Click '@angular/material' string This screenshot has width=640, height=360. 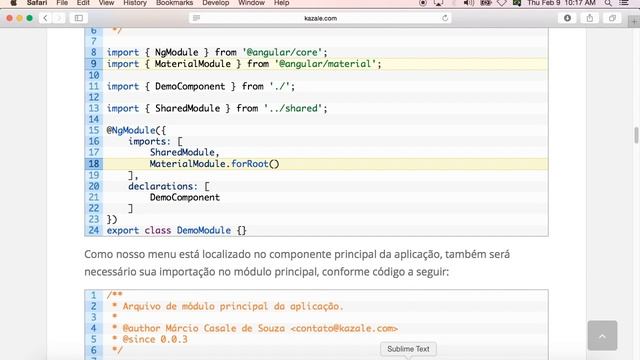pos(325,64)
